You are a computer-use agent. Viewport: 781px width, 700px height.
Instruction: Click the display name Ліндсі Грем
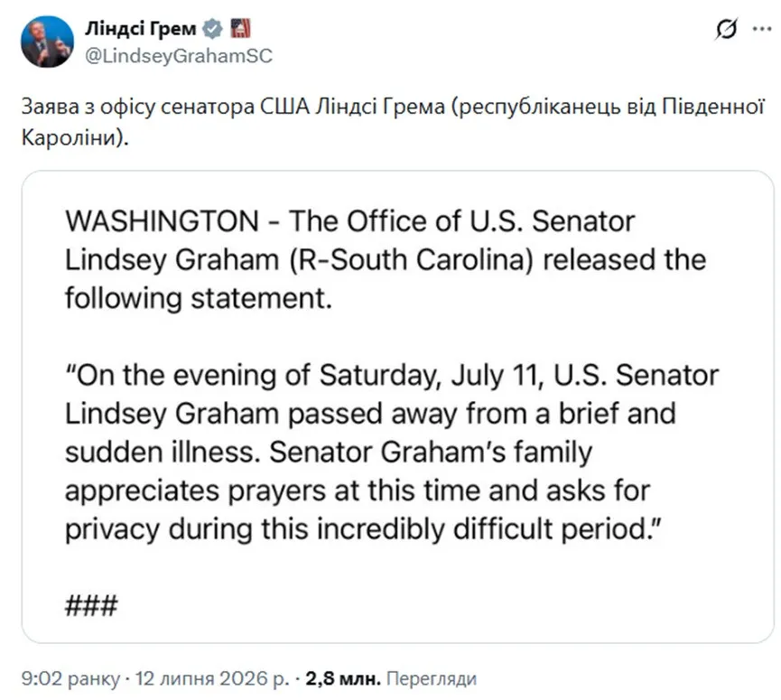pyautogui.click(x=141, y=28)
